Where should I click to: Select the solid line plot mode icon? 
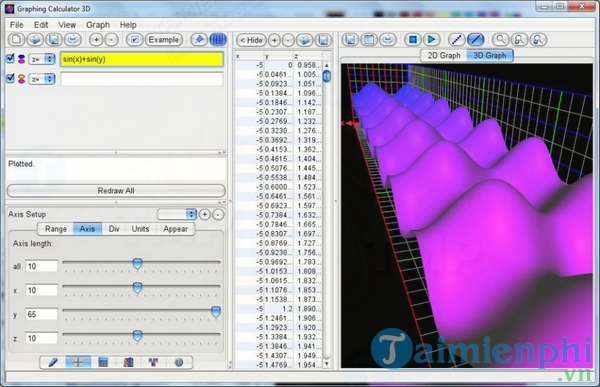tap(475, 39)
